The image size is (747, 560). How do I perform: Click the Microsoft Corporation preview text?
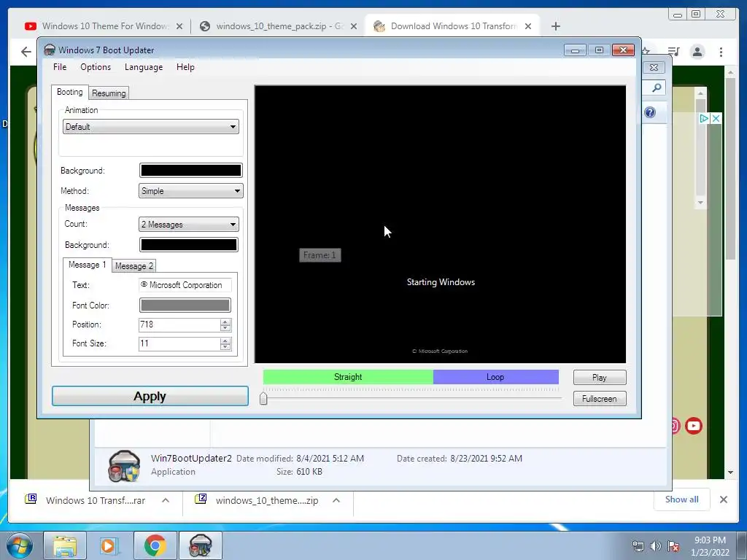[440, 351]
